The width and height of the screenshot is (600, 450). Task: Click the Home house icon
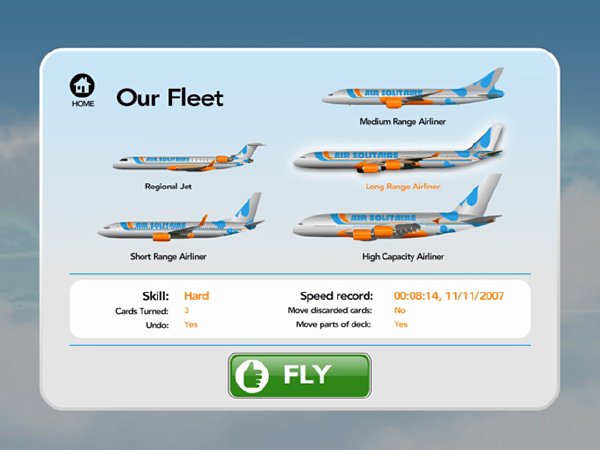pyautogui.click(x=82, y=85)
